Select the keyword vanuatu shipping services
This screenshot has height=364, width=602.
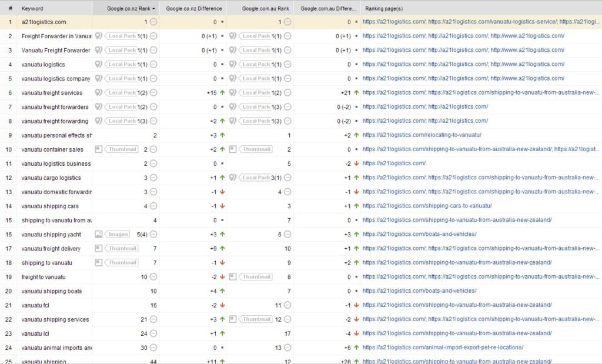click(x=55, y=319)
